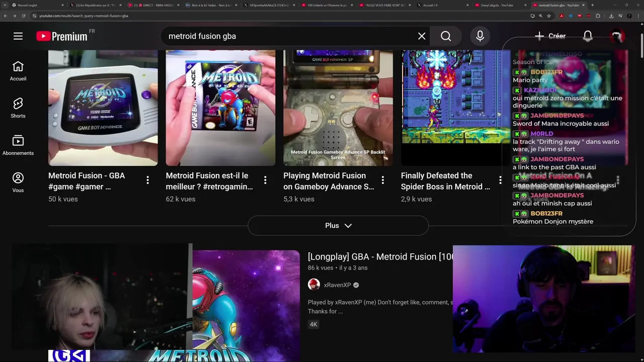Expand more Shorts with Plus button
Viewport: 644px width, 362px height.
(x=338, y=225)
